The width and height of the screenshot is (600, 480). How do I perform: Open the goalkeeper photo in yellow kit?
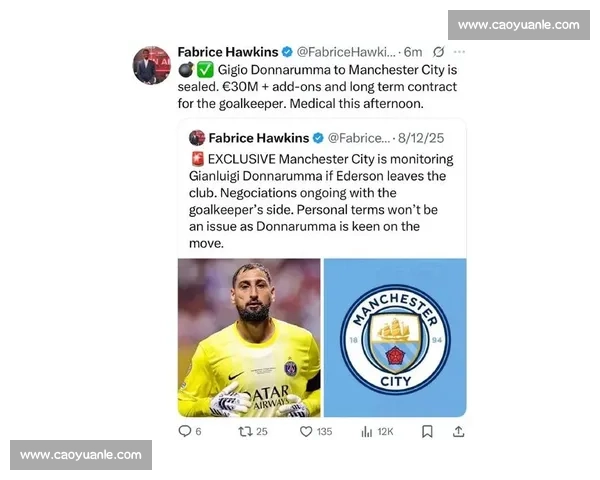click(x=249, y=338)
